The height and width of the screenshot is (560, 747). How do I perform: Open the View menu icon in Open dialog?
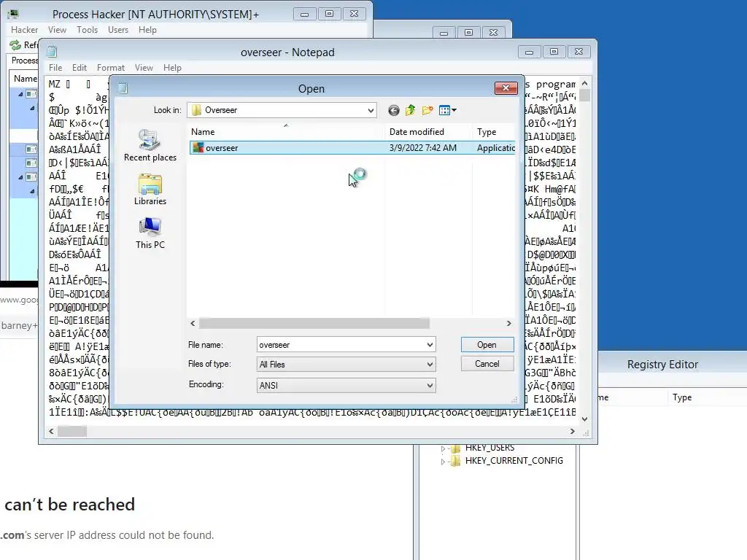click(447, 111)
